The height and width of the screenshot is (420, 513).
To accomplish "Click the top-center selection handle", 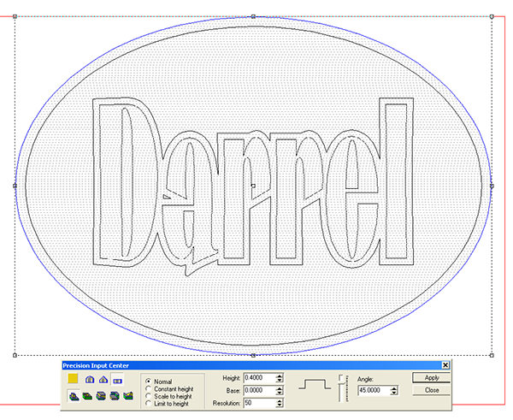I will coord(253,16).
